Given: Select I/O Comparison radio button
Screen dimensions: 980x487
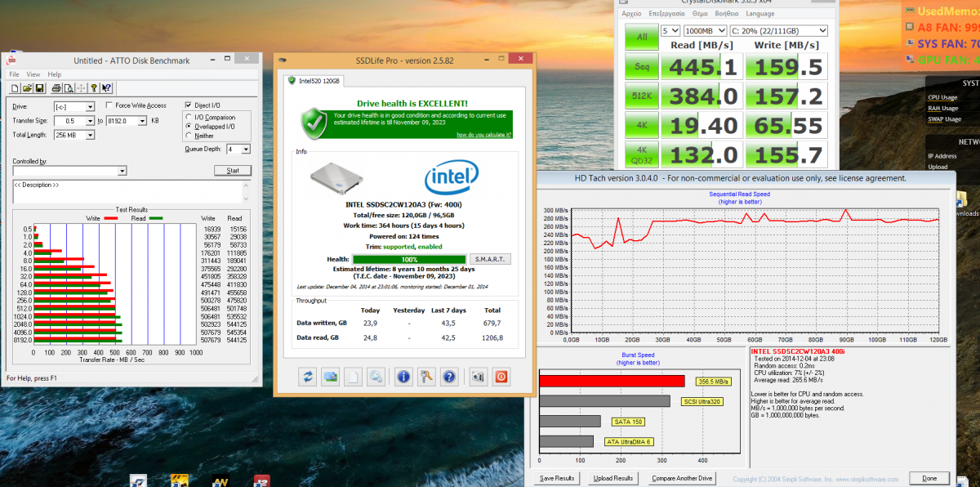Looking at the screenshot, I should (189, 117).
